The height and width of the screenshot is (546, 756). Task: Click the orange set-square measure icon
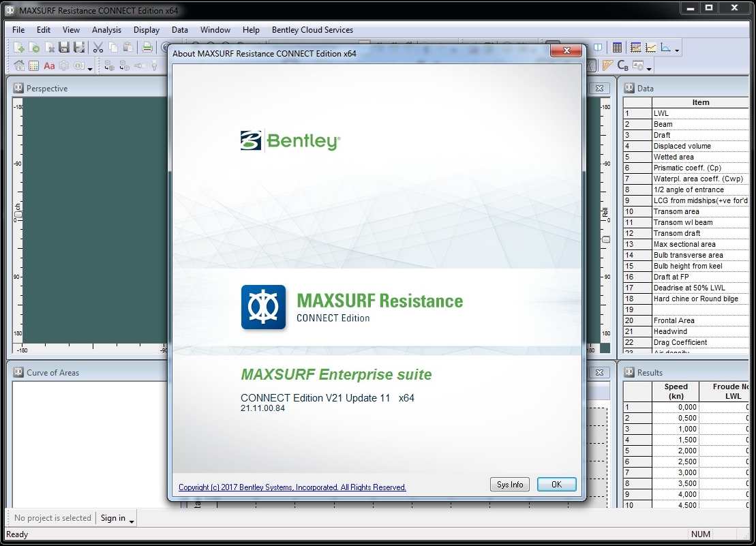608,65
